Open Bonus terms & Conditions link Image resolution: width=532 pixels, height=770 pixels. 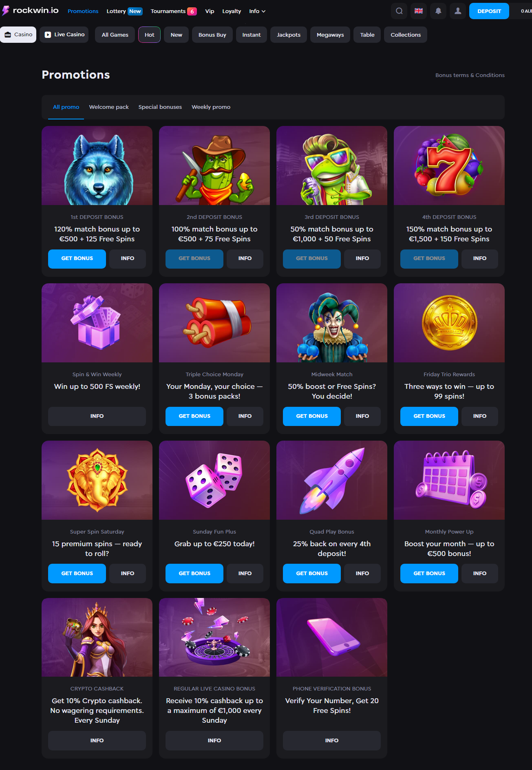(x=470, y=75)
